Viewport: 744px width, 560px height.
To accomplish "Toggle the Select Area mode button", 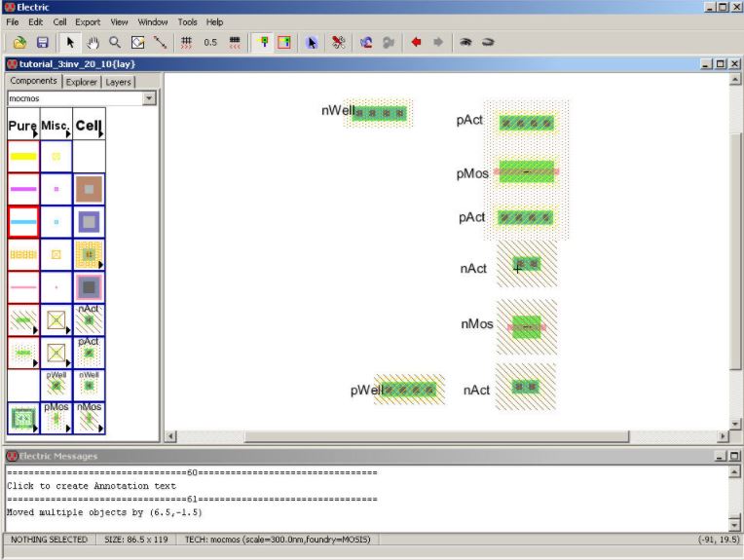I will [283, 43].
